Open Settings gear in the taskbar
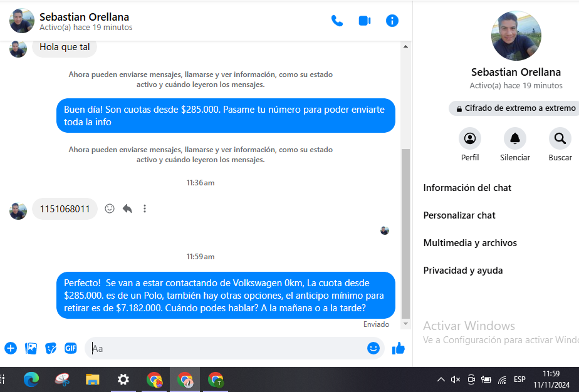The height and width of the screenshot is (392, 579). tap(123, 379)
